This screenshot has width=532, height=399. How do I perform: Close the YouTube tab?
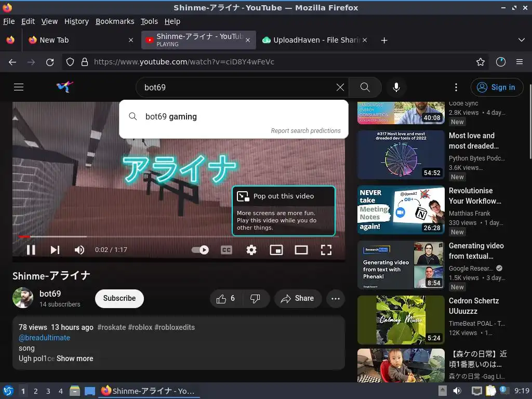pyautogui.click(x=248, y=40)
